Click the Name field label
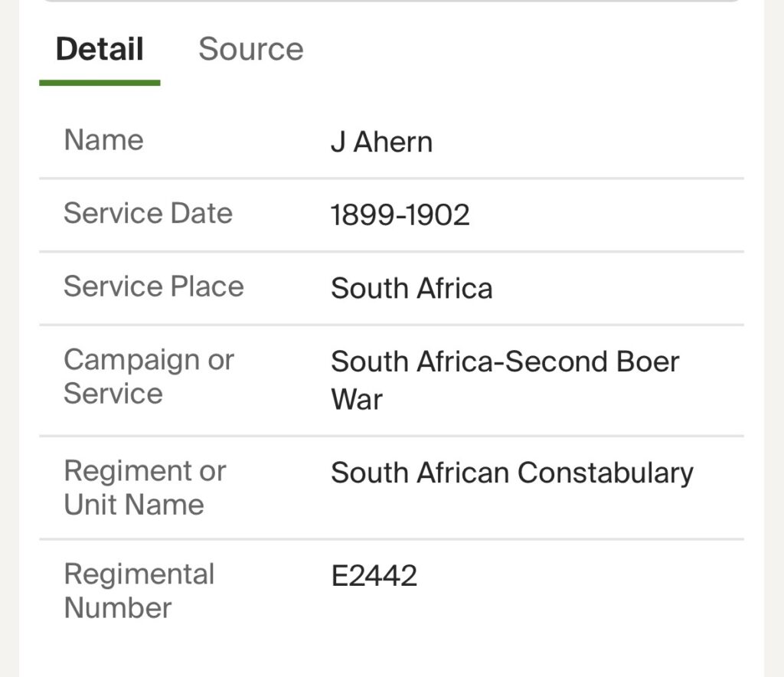 (103, 140)
